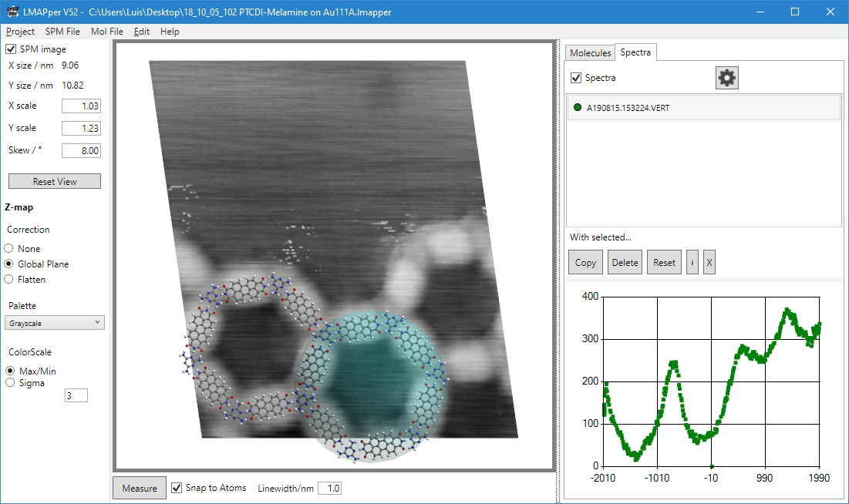Select None correction radio button
The height and width of the screenshot is (504, 849).
click(8, 248)
